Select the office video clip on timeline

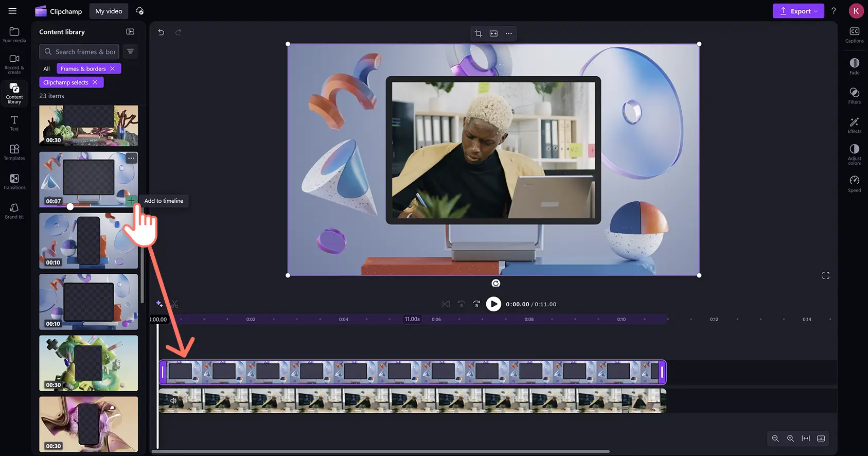tap(413, 400)
